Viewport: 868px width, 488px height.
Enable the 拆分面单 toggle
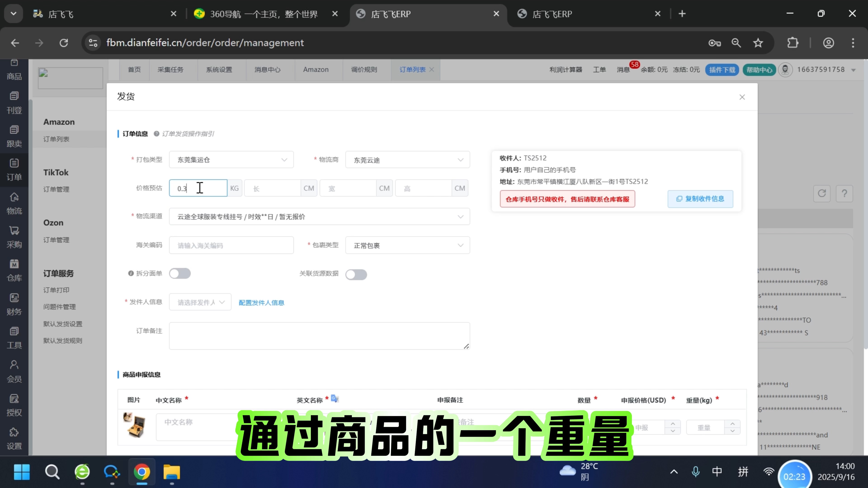pos(180,273)
